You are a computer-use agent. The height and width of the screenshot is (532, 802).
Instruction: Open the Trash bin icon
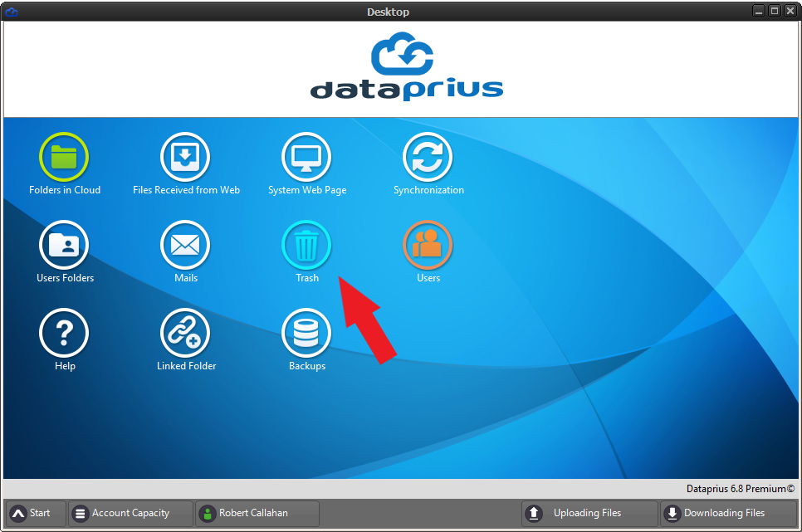(x=306, y=245)
